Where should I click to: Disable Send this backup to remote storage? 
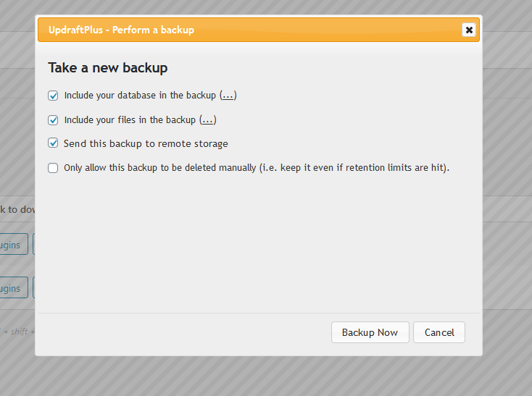tap(53, 143)
